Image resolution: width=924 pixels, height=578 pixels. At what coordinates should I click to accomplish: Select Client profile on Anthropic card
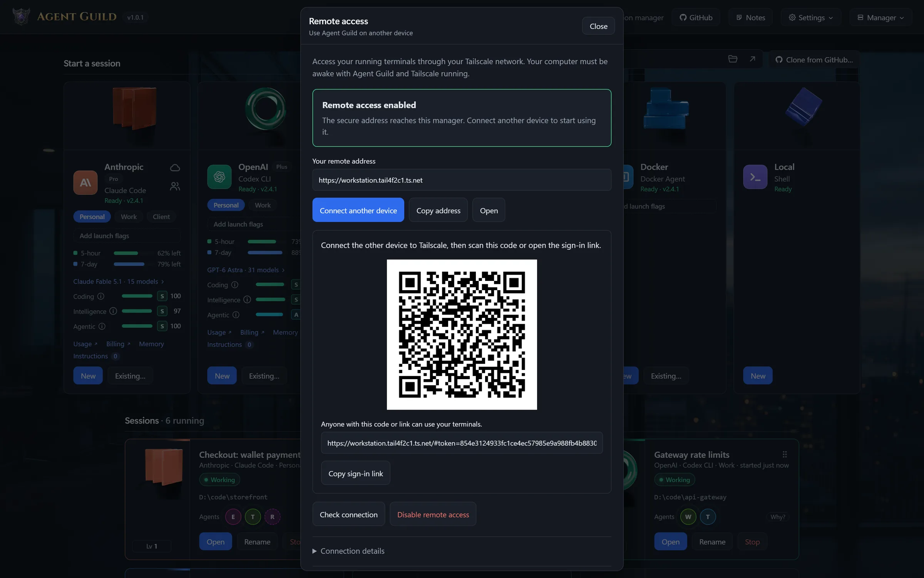pos(161,217)
